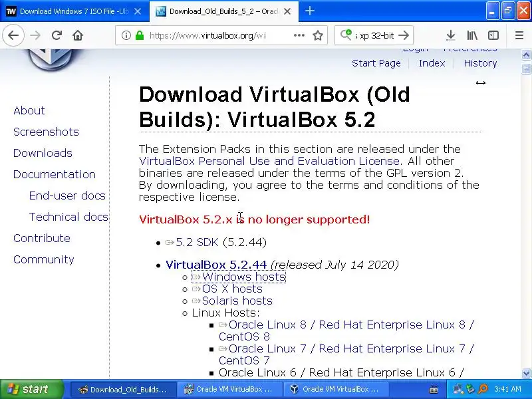The width and height of the screenshot is (532, 399).
Task: Open first Oracle VM VirtualBox taskbar item
Action: point(229,390)
